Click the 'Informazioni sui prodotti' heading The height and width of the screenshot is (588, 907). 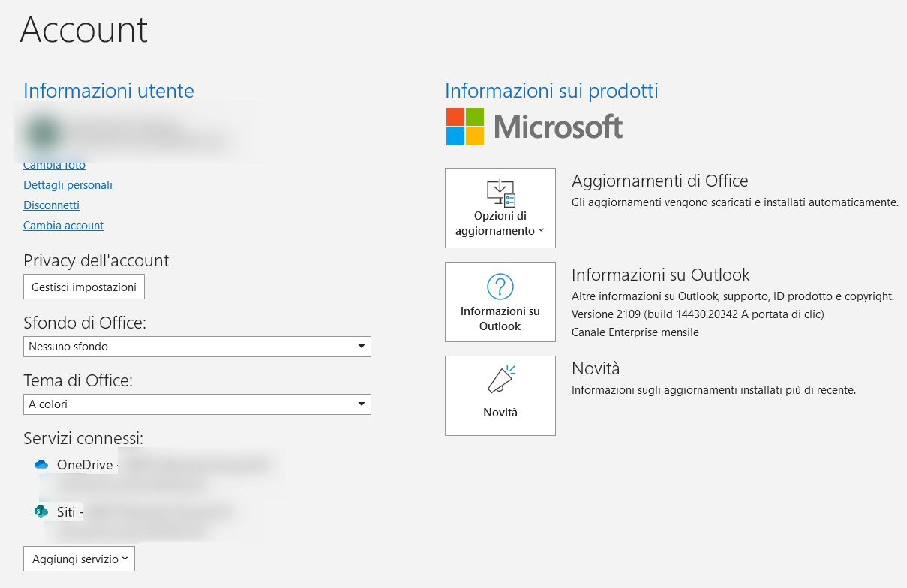click(551, 91)
